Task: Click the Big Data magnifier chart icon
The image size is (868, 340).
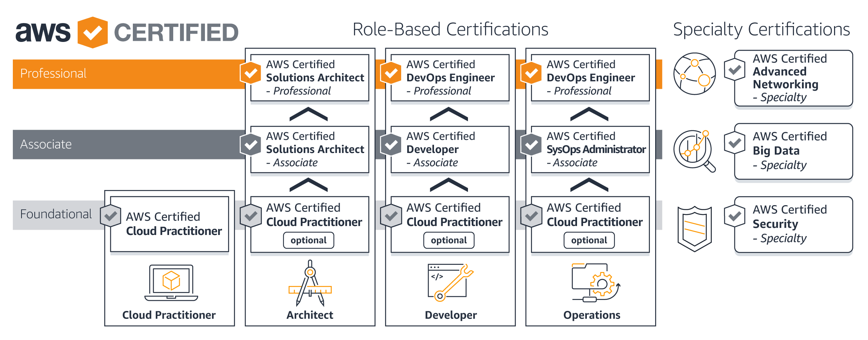Action: (x=694, y=151)
